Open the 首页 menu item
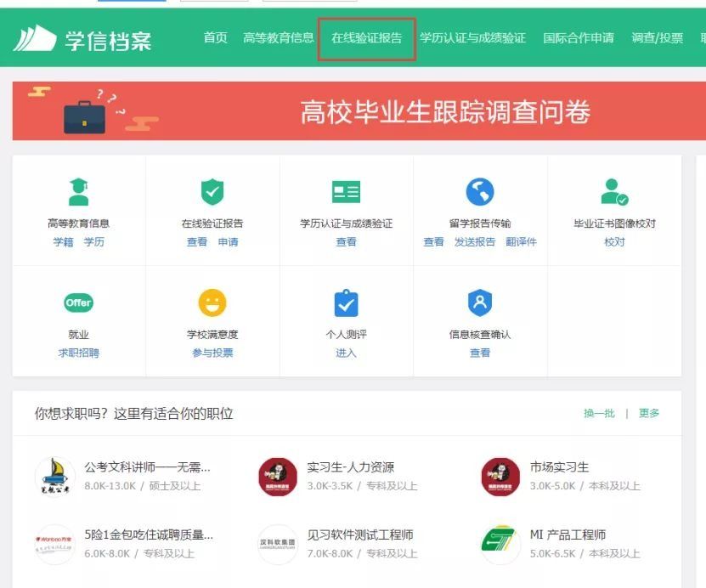Image resolution: width=706 pixels, height=588 pixels. (x=215, y=38)
